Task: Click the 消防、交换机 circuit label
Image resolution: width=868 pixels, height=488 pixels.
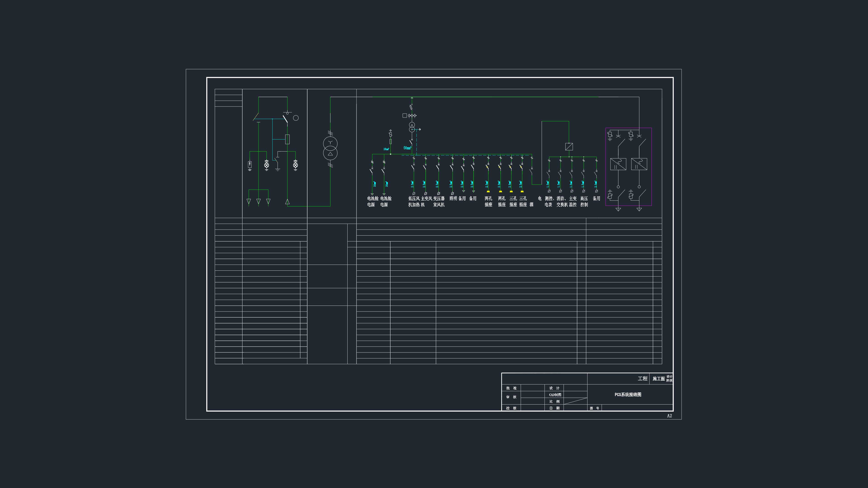Action: click(562, 201)
